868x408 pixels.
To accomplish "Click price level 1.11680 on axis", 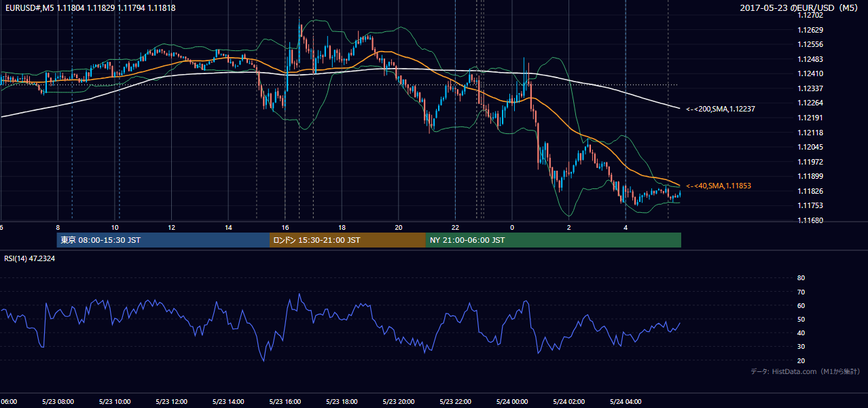I will click(810, 220).
